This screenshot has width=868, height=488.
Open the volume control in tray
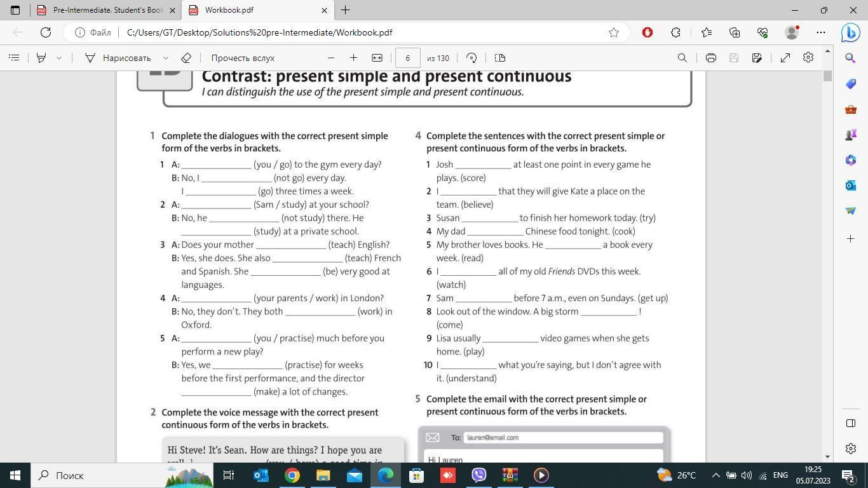click(747, 475)
